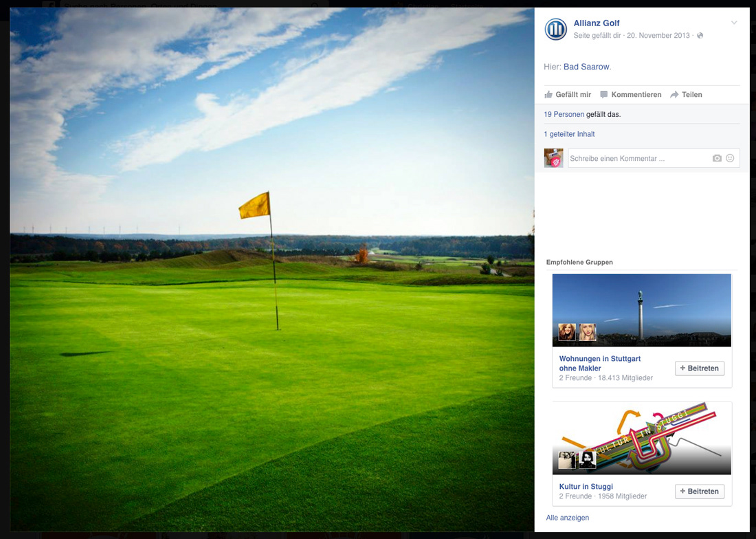Attach a photo using camera icon
The image size is (756, 539).
click(x=717, y=158)
